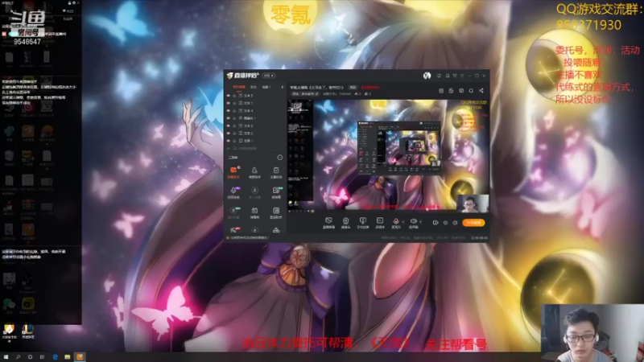Screen dimensions: 644x362
Task: Hide the 文本 1 source layer
Action: [x=229, y=103]
